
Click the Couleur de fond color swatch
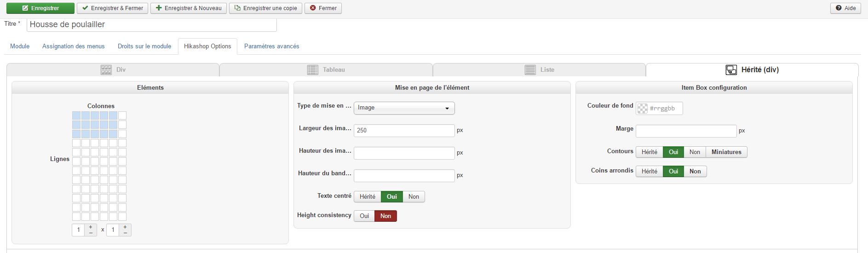[x=643, y=109]
